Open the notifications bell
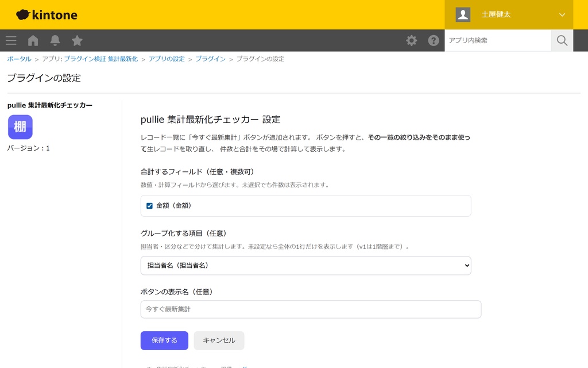This screenshot has width=588, height=368. pos(55,41)
